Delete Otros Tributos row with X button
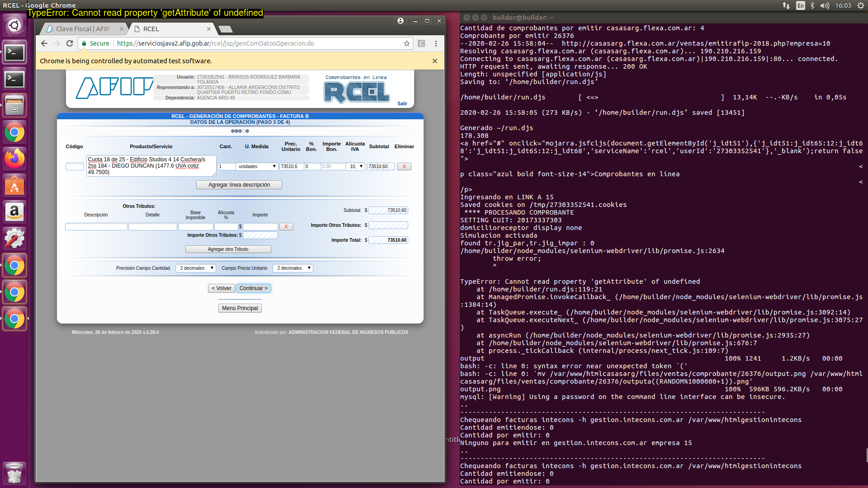Viewport: 868px width, 488px height. tap(286, 226)
